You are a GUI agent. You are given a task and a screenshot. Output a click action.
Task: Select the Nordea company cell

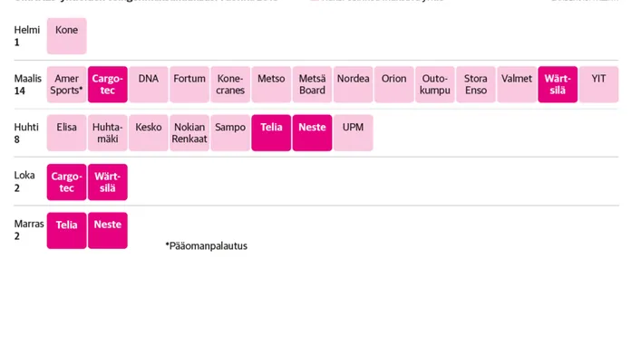tap(353, 84)
